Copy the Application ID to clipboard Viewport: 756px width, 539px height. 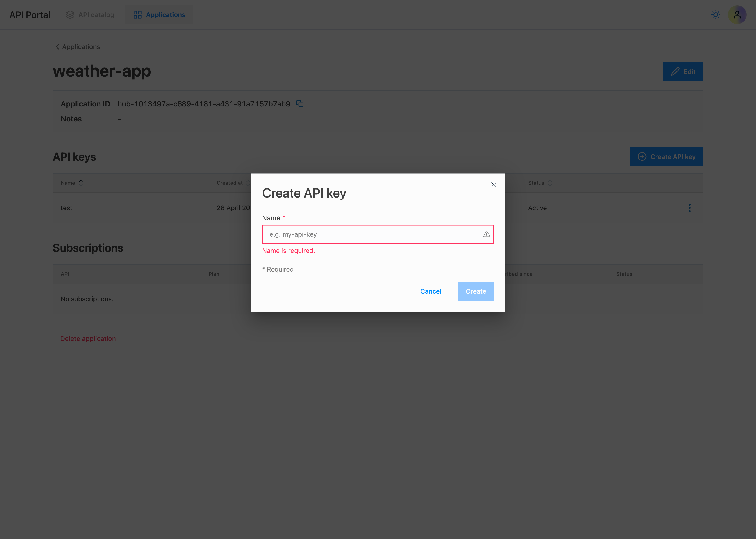[x=300, y=104]
